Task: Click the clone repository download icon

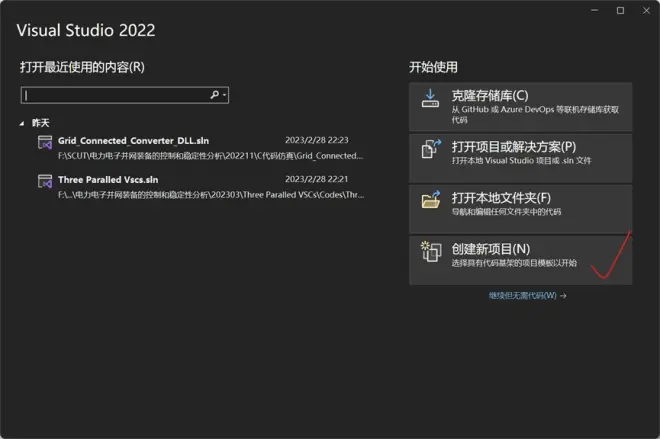Action: 430,98
